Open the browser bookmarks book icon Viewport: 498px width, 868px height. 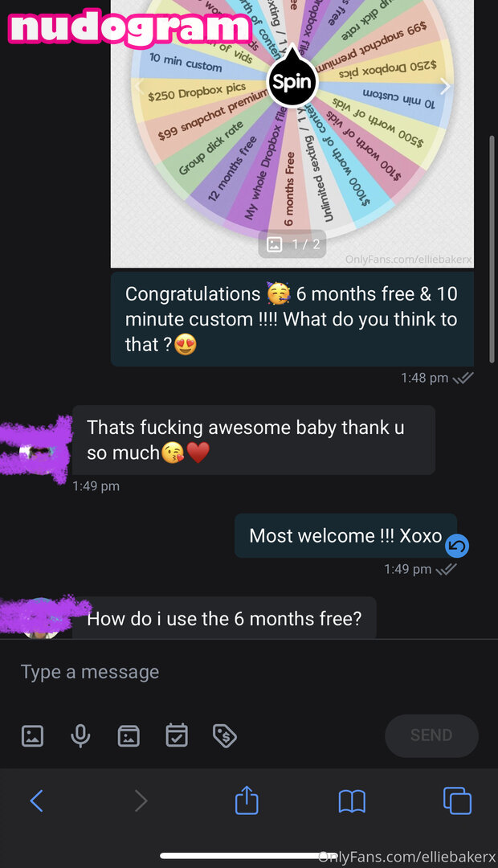click(x=352, y=801)
